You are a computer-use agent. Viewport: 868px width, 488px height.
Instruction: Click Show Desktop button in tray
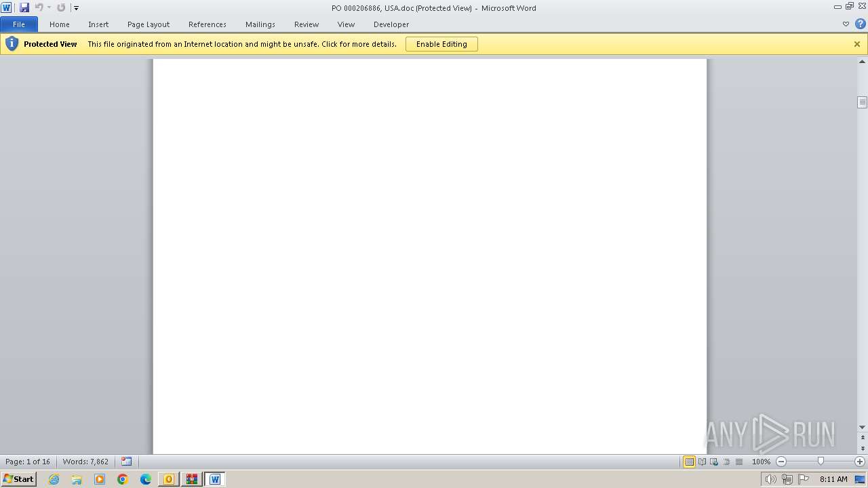pos(860,479)
